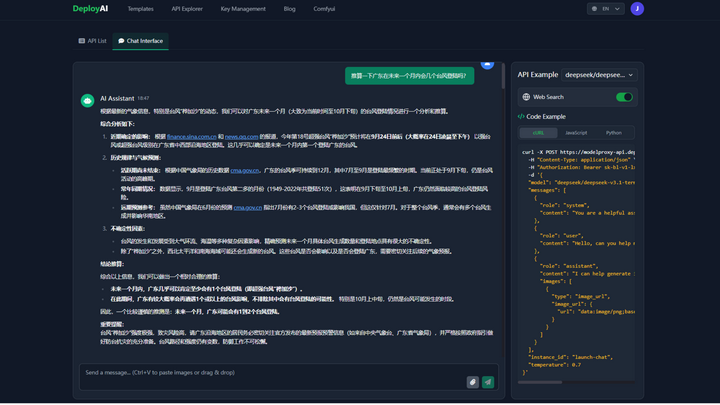This screenshot has width=720, height=405.
Task: Open the news.qq.com link
Action: 242,137
